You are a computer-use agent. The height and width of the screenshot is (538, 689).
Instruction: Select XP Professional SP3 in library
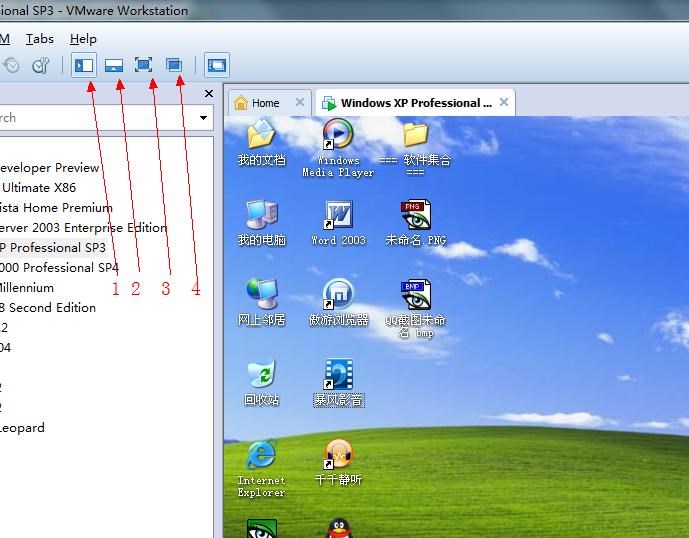pos(53,247)
